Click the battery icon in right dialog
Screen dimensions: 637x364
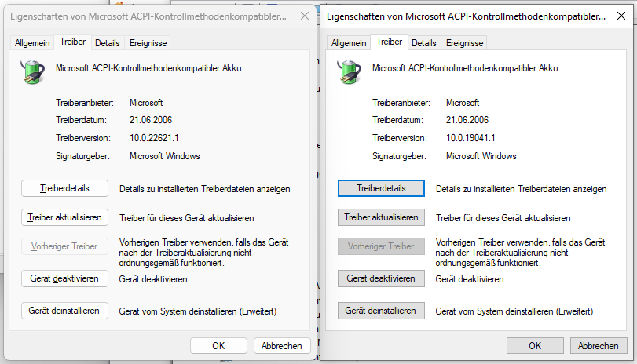click(x=349, y=72)
